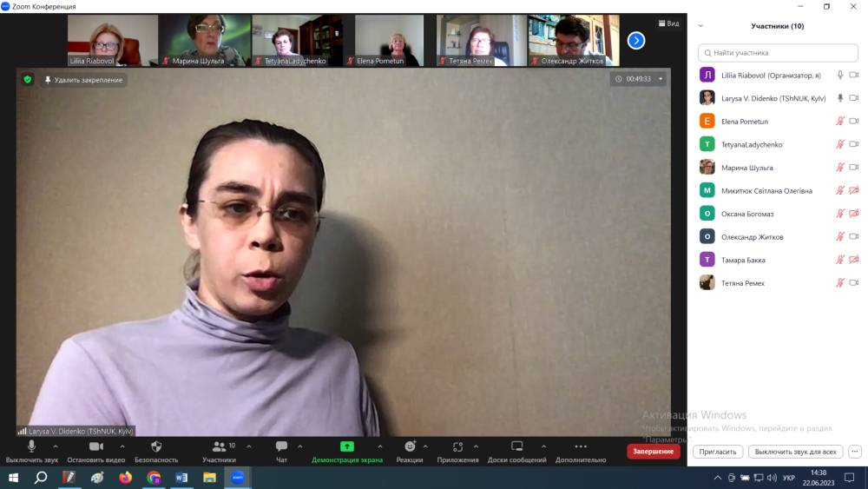The height and width of the screenshot is (489, 868).
Task: Toggle the Participants (Участники) panel
Action: [219, 447]
